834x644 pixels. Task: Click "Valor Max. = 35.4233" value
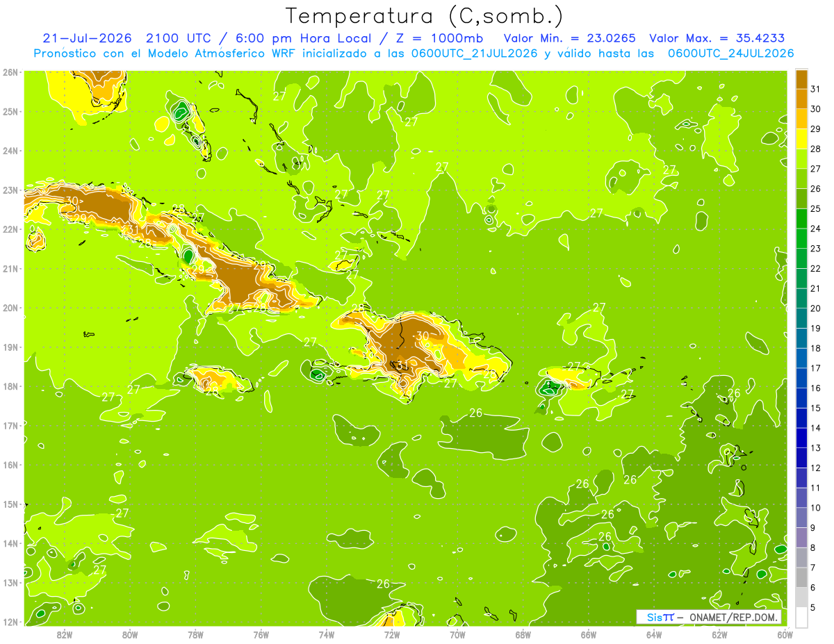click(x=718, y=38)
